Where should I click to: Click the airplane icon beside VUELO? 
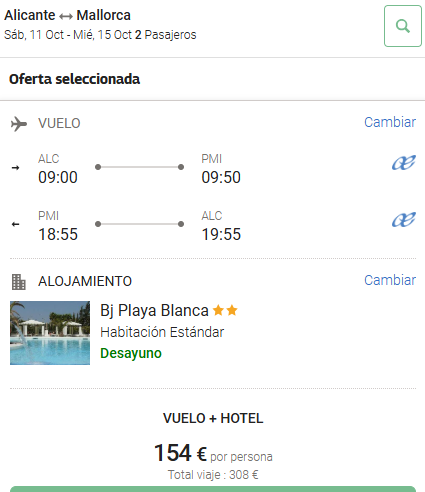point(19,124)
